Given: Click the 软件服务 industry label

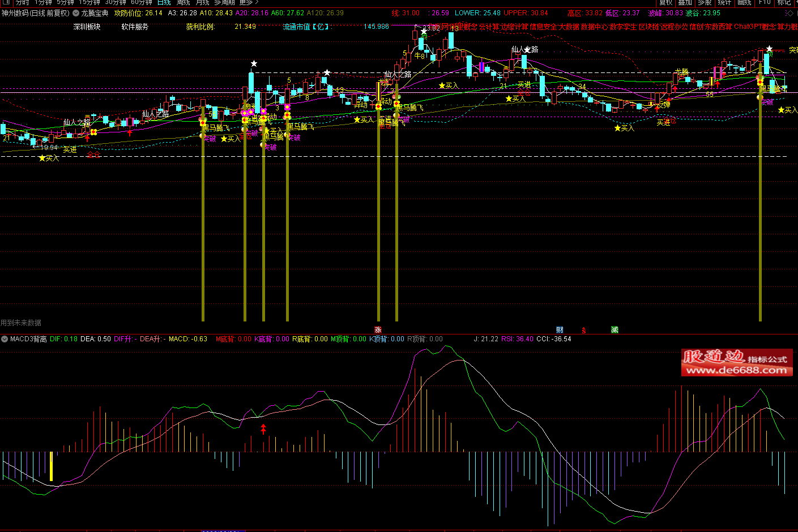Looking at the screenshot, I should 135,27.
